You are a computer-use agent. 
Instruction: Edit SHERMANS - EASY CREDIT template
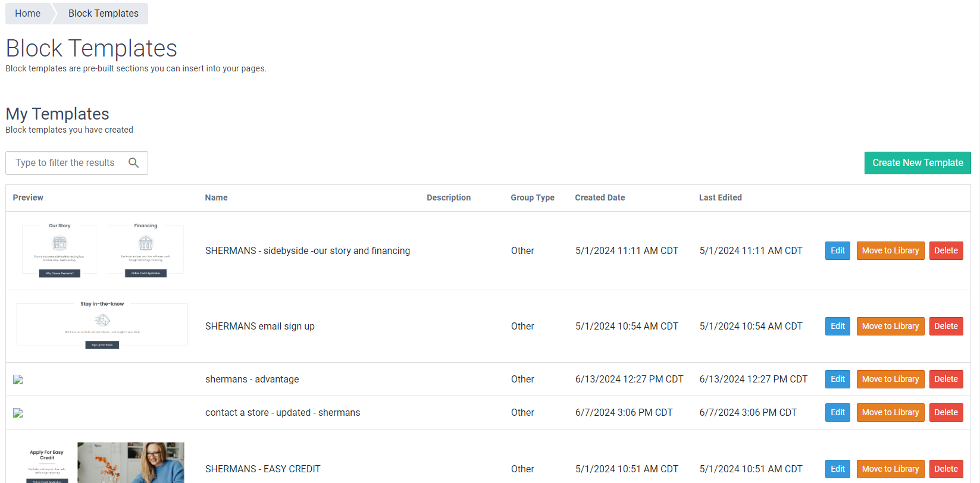point(838,469)
